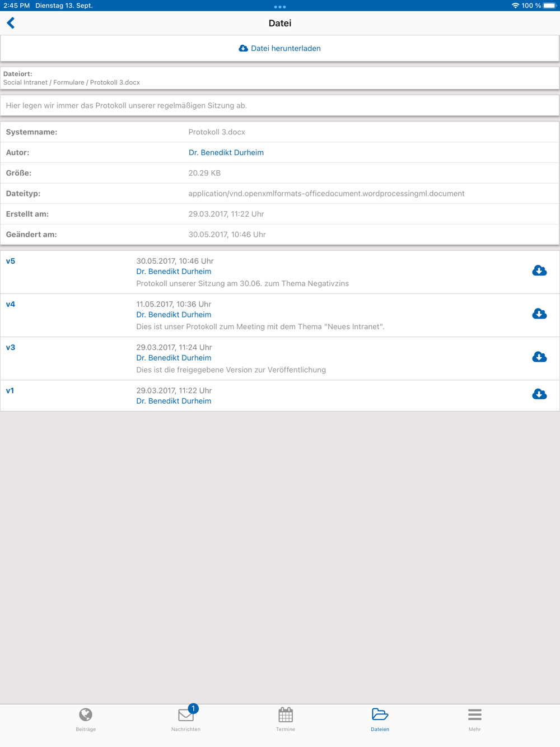The width and height of the screenshot is (560, 747).
Task: Open author link in Autor row
Action: 226,152
